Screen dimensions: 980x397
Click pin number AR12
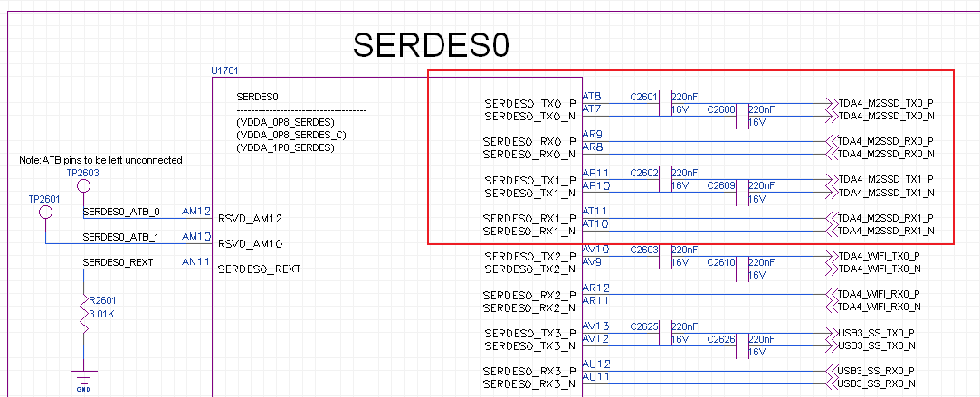[x=595, y=288]
